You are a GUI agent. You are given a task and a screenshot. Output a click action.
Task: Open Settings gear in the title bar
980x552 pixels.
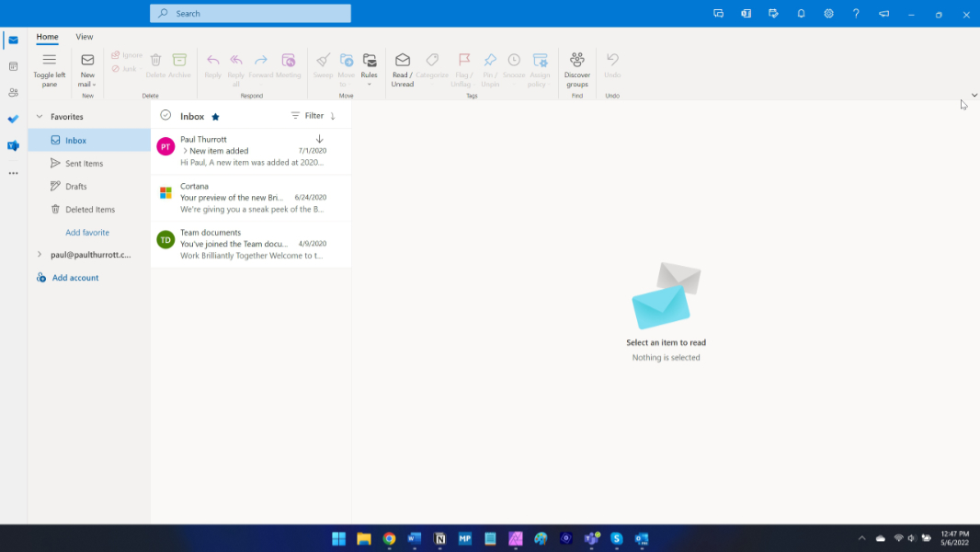(828, 14)
